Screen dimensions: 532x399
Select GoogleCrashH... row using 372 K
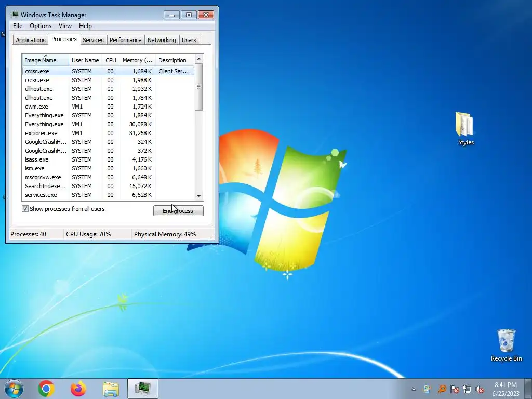pyautogui.click(x=108, y=151)
